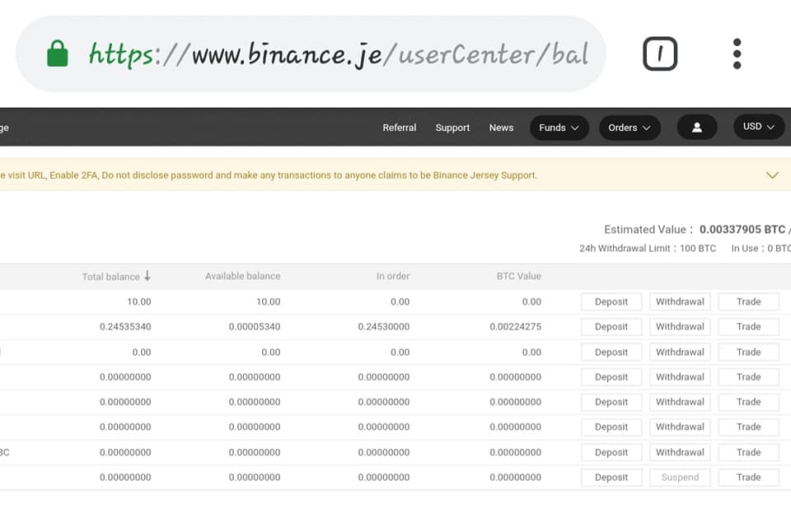Image resolution: width=791 pixels, height=532 pixels.
Task: Click Withdrawal in the 0.24535340 row
Action: (680, 327)
